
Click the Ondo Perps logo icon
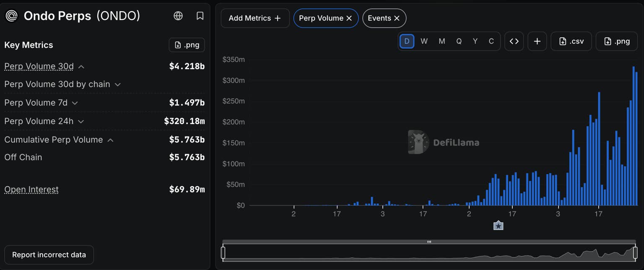11,16
